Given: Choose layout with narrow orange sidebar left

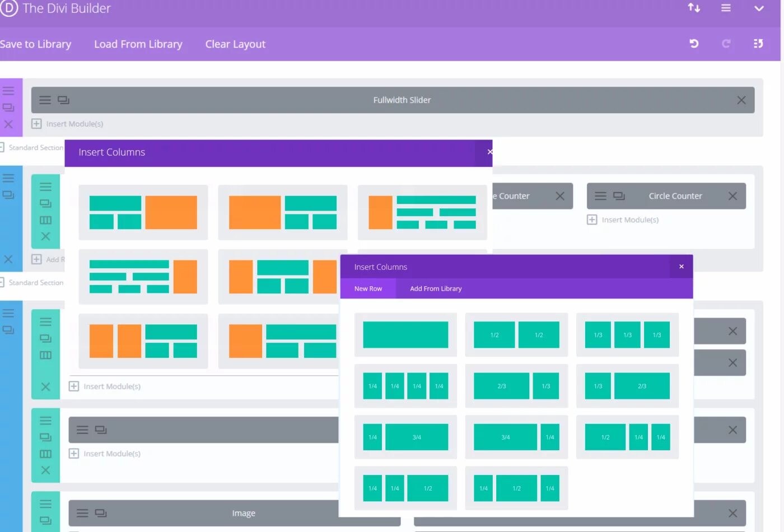Looking at the screenshot, I should coord(422,212).
